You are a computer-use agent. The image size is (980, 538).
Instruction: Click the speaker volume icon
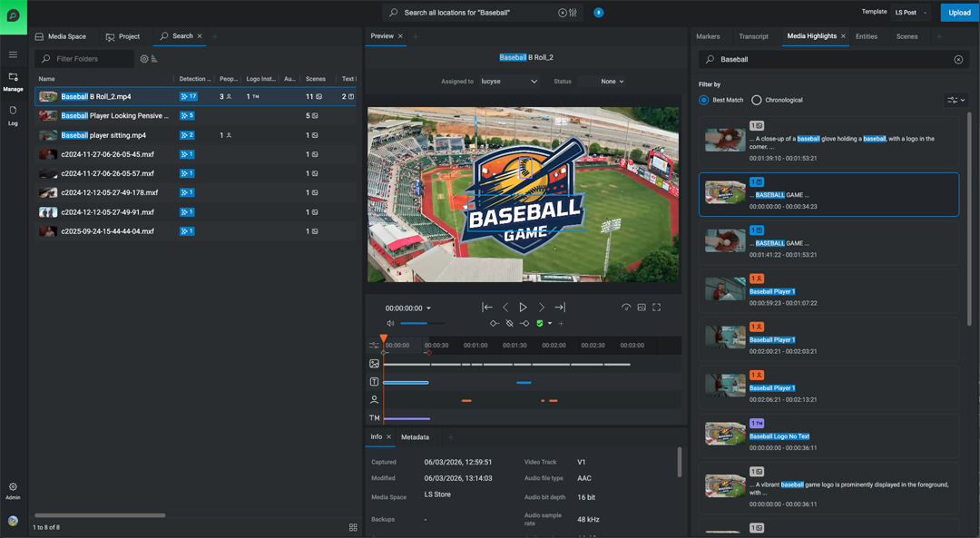pos(390,324)
